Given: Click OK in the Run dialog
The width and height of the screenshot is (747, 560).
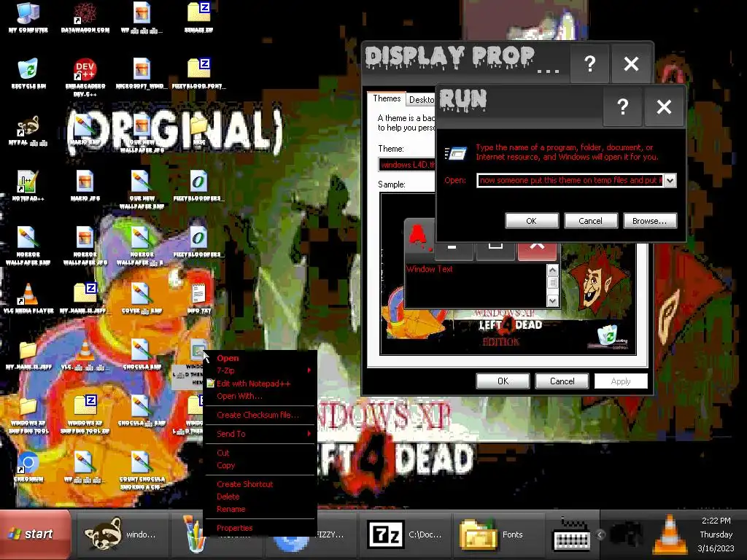Looking at the screenshot, I should pyautogui.click(x=532, y=221).
